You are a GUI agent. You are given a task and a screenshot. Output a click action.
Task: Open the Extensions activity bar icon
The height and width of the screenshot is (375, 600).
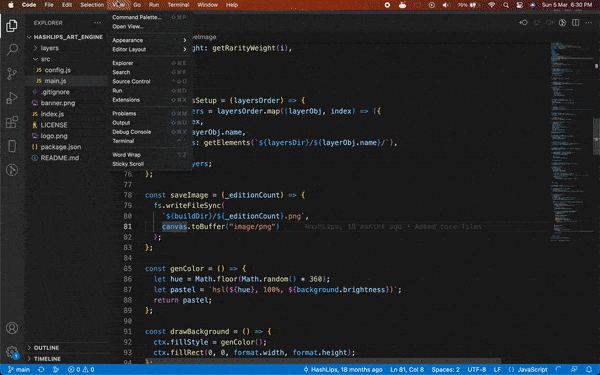12,122
